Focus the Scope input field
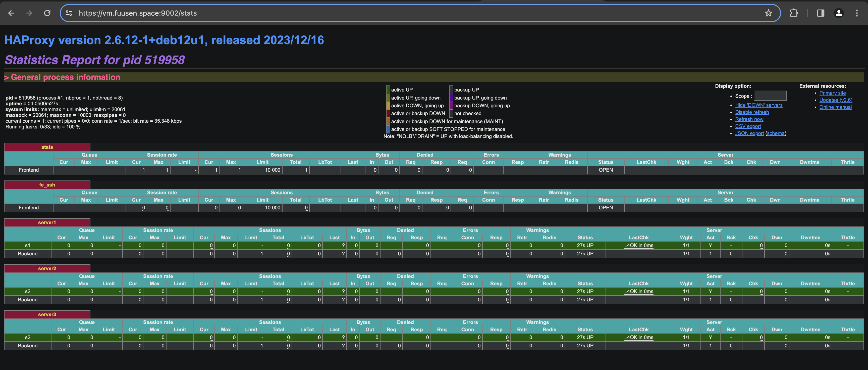868x370 pixels. pos(770,96)
